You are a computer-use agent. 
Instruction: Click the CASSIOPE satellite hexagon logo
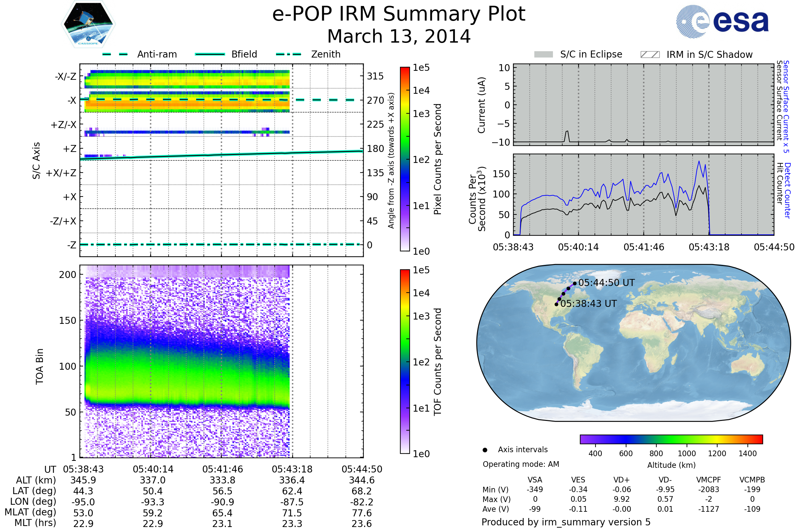point(88,24)
